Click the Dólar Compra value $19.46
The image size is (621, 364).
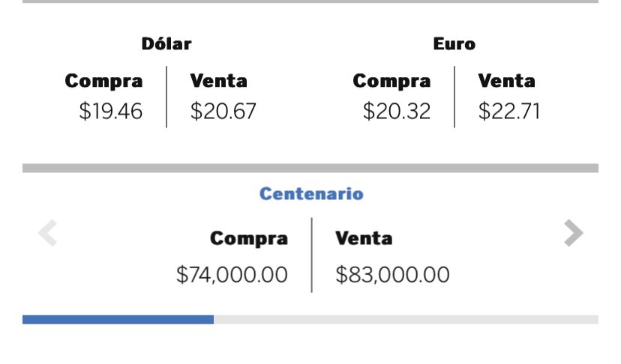110,111
